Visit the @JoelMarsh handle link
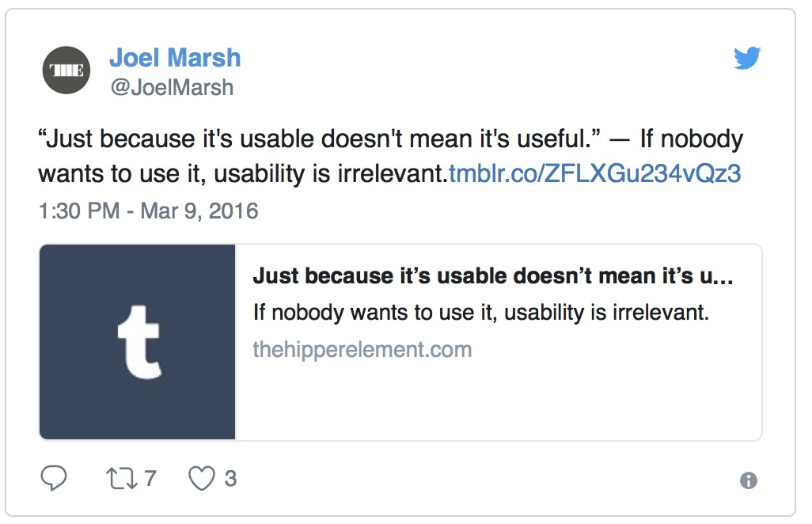The image size is (812, 524). coord(172,88)
